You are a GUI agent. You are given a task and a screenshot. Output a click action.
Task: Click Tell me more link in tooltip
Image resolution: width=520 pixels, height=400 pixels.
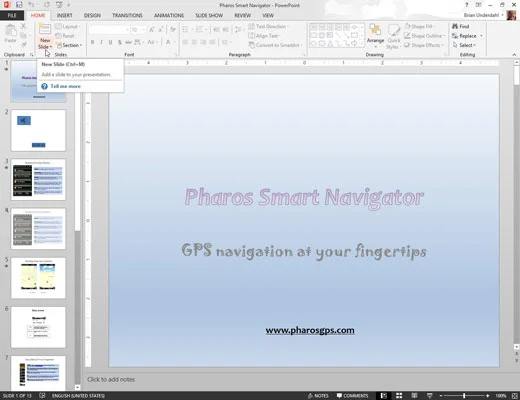tap(65, 86)
